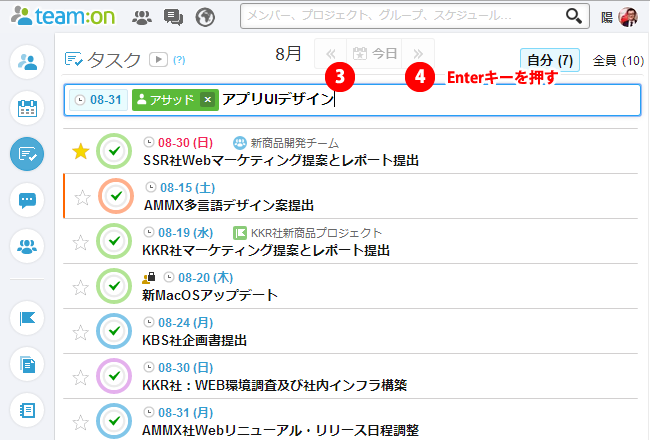Open the active tasks sidebar icon
This screenshot has width=650, height=440.
(x=27, y=154)
